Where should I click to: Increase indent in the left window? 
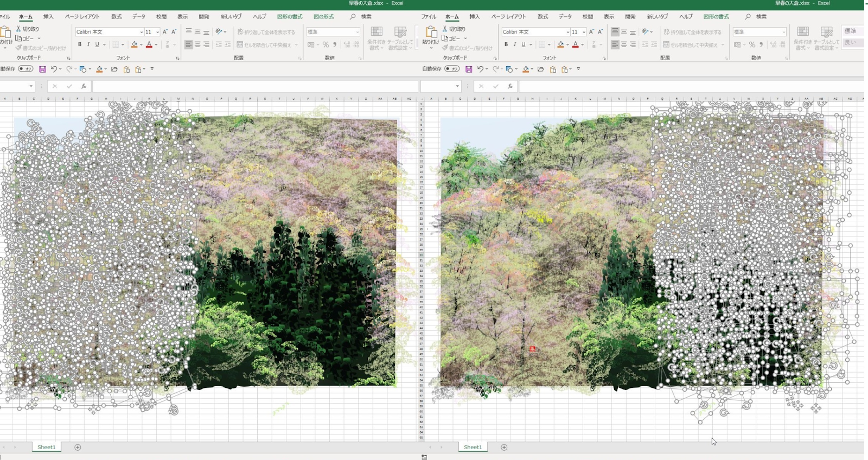pyautogui.click(x=227, y=44)
